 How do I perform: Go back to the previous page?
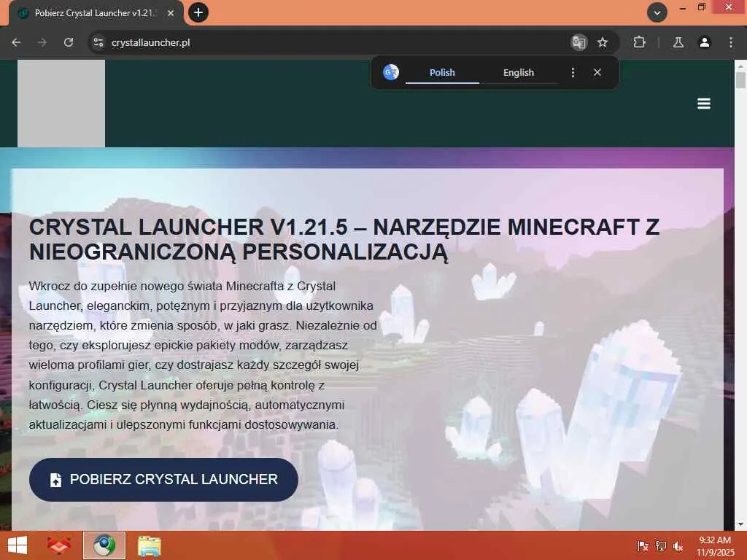coord(16,42)
